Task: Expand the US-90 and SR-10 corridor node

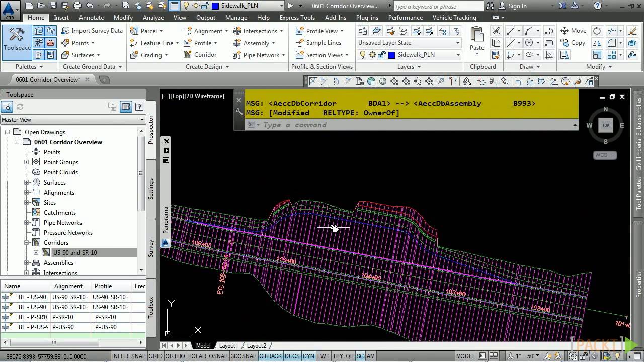Action: click(x=36, y=252)
